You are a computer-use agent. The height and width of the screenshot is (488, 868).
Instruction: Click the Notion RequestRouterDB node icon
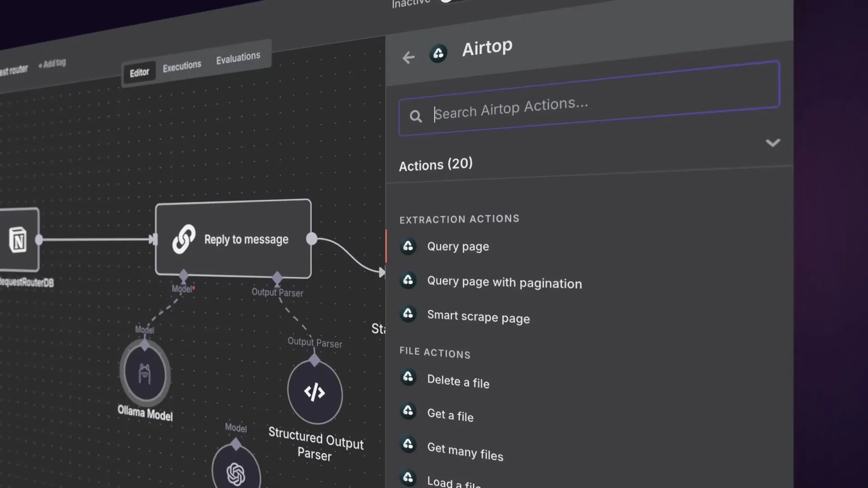pyautogui.click(x=18, y=239)
